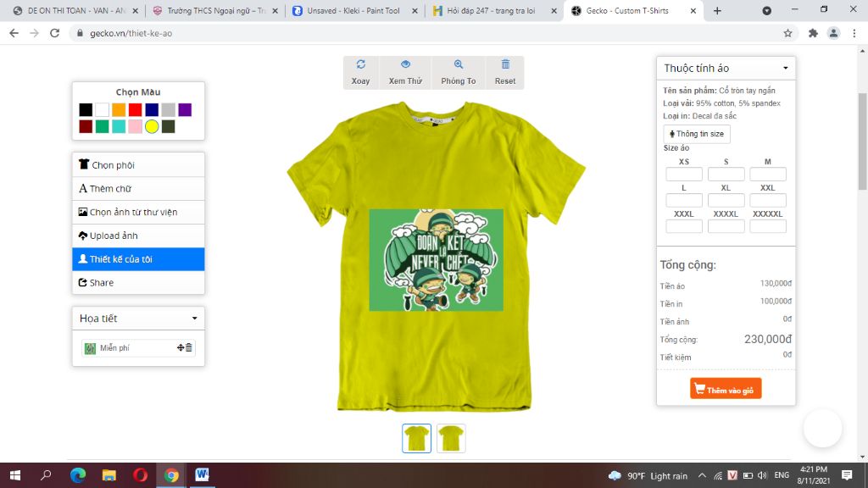Pick the navy blue color swatch
The image size is (868, 488).
click(153, 109)
